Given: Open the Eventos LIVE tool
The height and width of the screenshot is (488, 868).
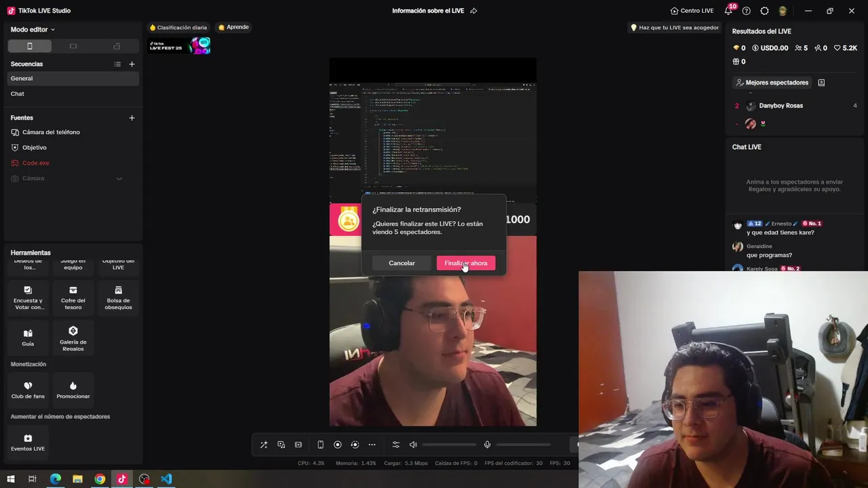Looking at the screenshot, I should (x=28, y=443).
